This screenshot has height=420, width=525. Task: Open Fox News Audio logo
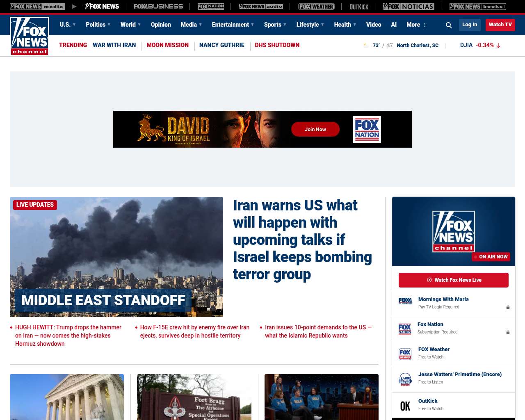coord(261,7)
